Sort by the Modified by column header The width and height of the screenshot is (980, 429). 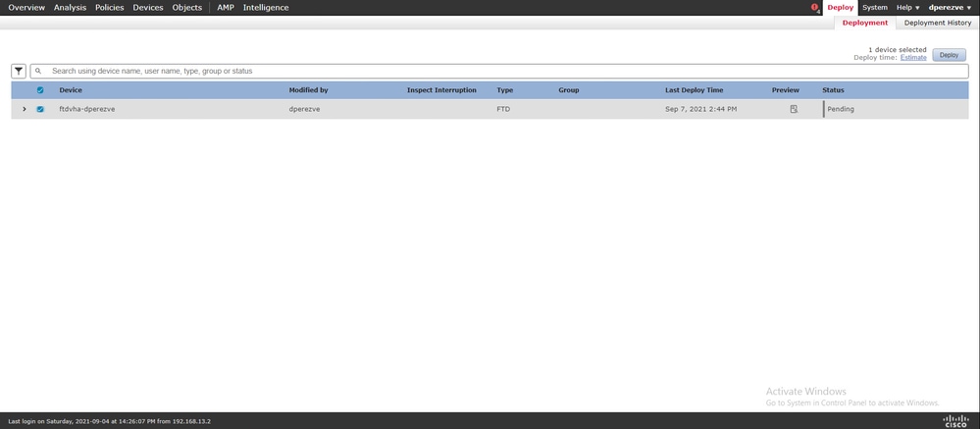coord(308,90)
